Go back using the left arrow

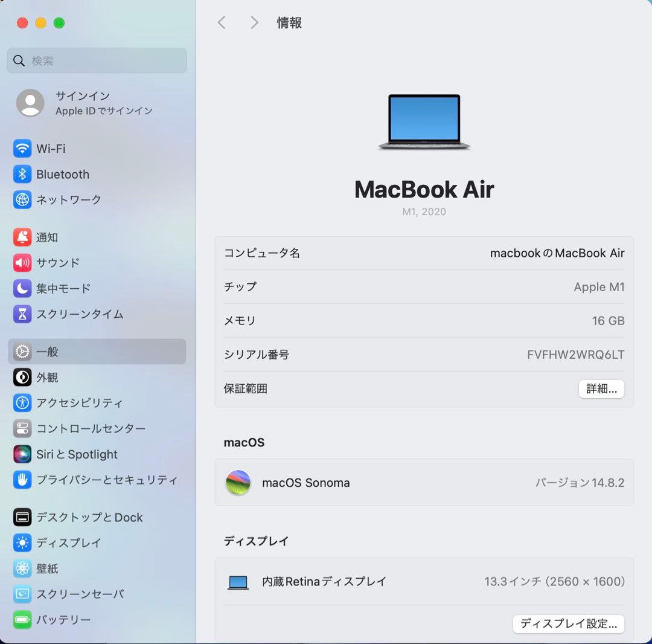[x=222, y=22]
